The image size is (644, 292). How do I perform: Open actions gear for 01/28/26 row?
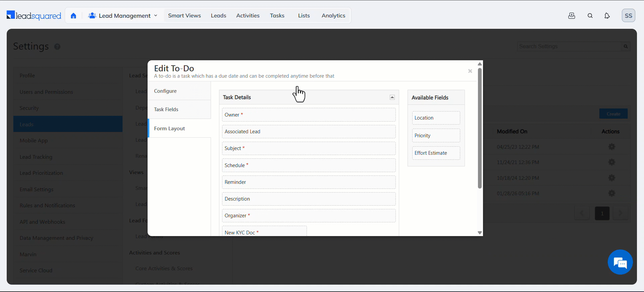pos(612,193)
